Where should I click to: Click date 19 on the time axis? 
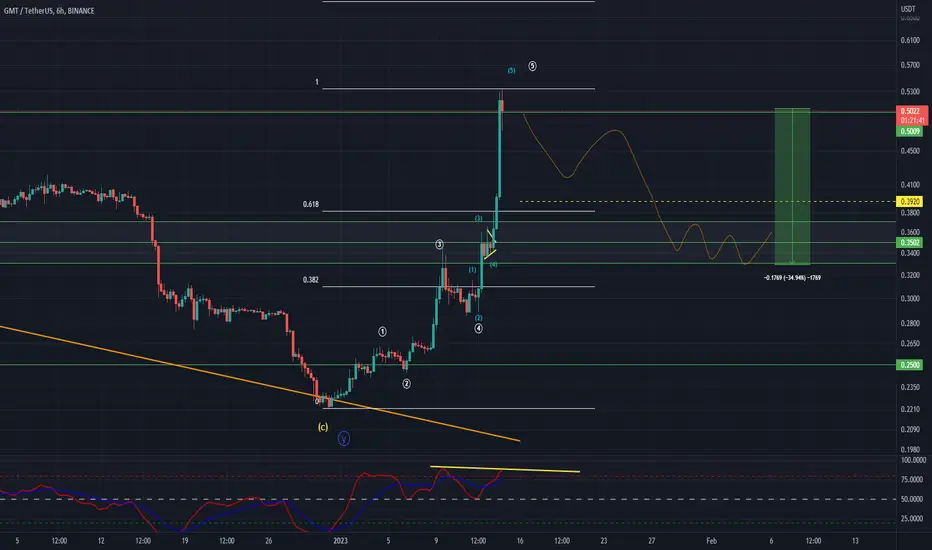185,541
